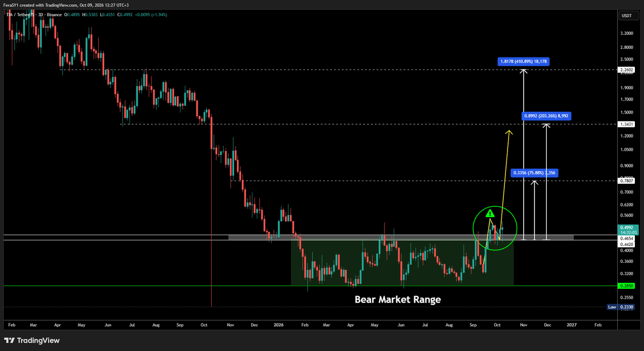The width and height of the screenshot is (644, 351).
Task: Click the +0.0095 (+1.94%) change value
Action: click(151, 15)
